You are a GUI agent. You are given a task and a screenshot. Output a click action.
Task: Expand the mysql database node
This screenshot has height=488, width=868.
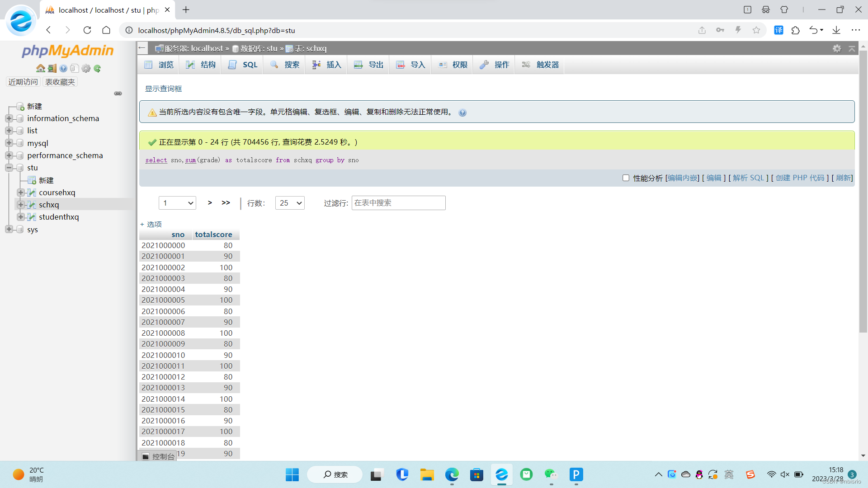9,143
